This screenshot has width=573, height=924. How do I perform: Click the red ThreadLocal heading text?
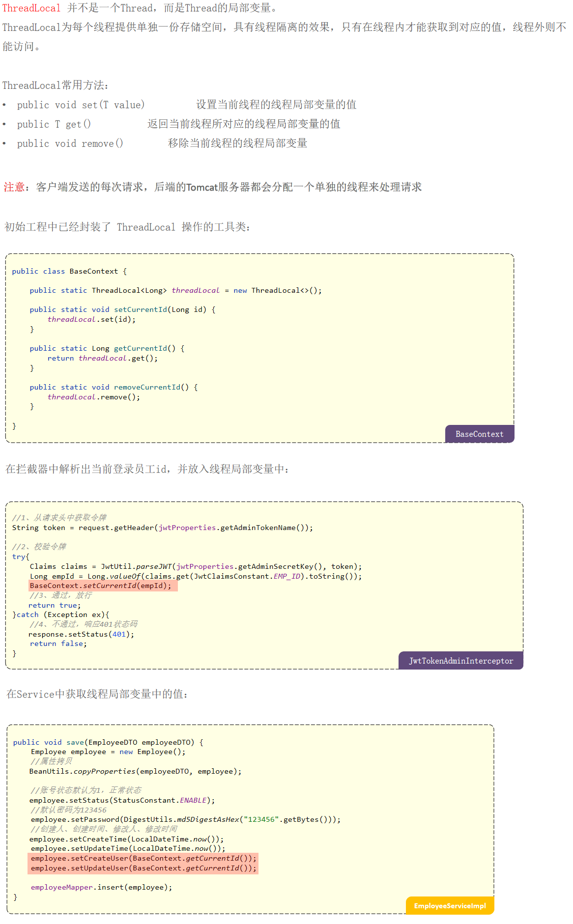(31, 8)
